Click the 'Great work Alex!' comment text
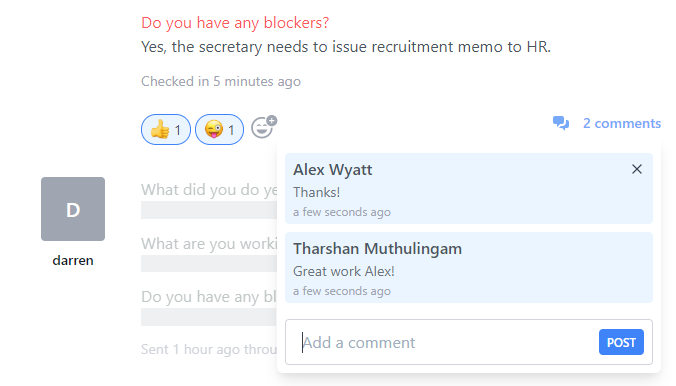The width and height of the screenshot is (676, 386). 344,271
